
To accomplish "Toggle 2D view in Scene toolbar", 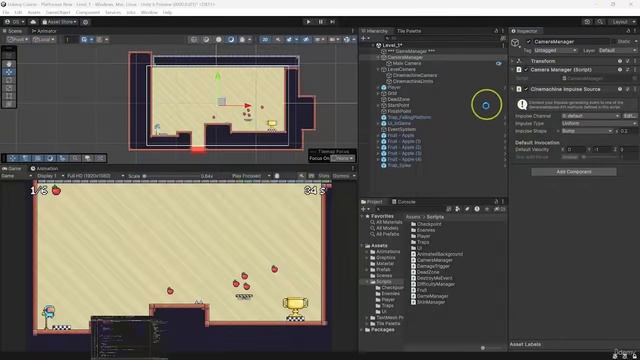I will point(265,40).
